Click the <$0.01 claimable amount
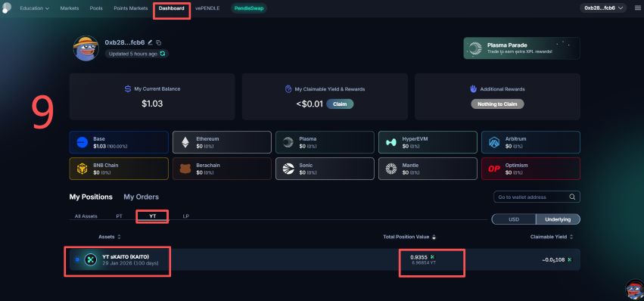Viewport: 644px width, 301px height. (310, 104)
